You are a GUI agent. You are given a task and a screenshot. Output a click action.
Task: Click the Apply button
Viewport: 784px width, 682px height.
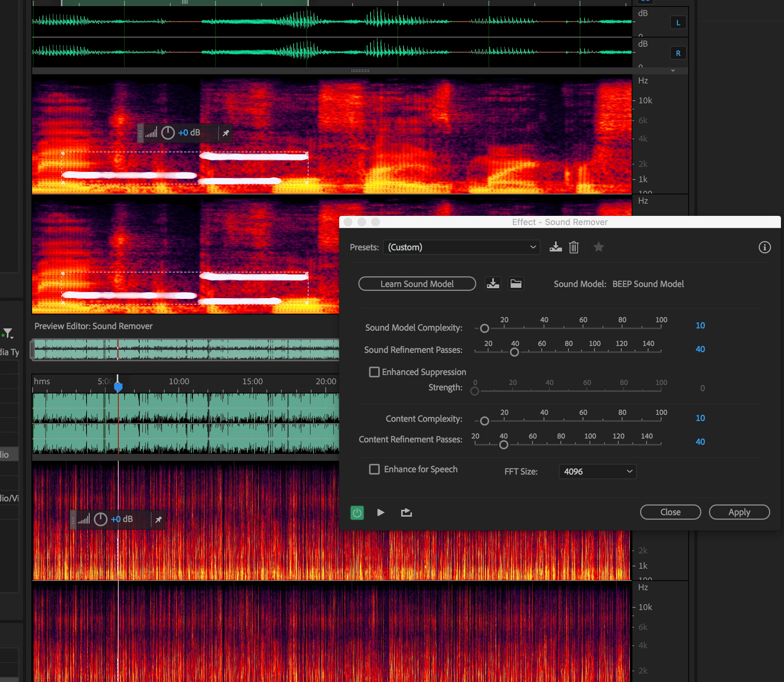point(739,512)
